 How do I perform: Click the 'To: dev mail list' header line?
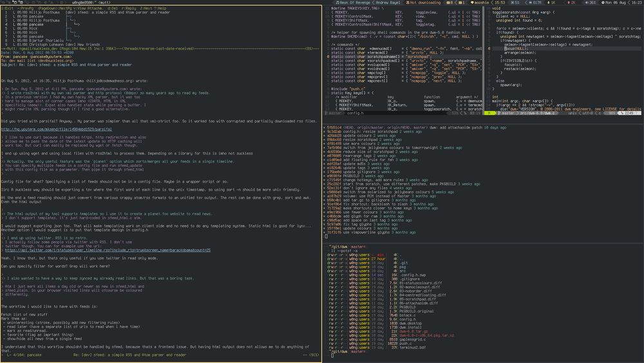[x=37, y=61]
